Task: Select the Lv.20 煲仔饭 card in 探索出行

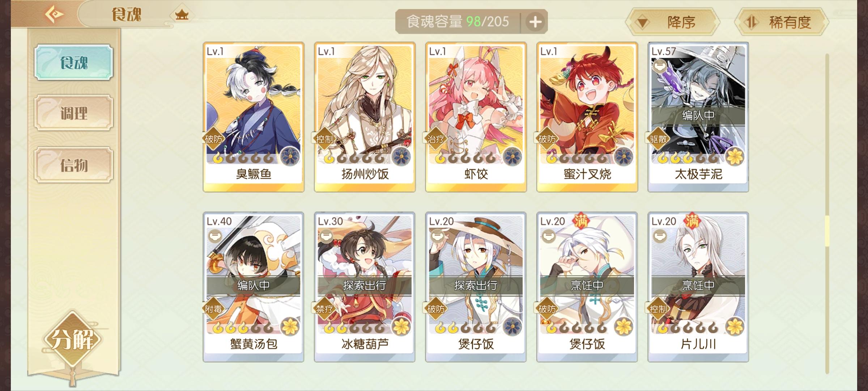Action: [x=476, y=287]
